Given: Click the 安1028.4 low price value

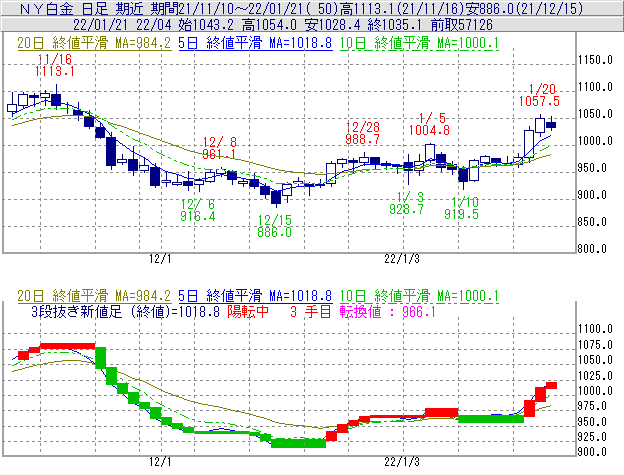Looking at the screenshot, I should [332, 25].
